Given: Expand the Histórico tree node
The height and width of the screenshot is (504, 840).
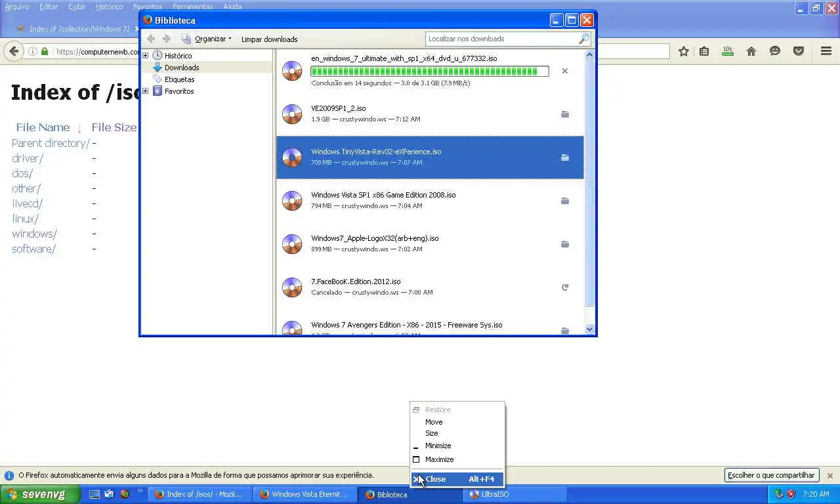Looking at the screenshot, I should tap(146, 56).
